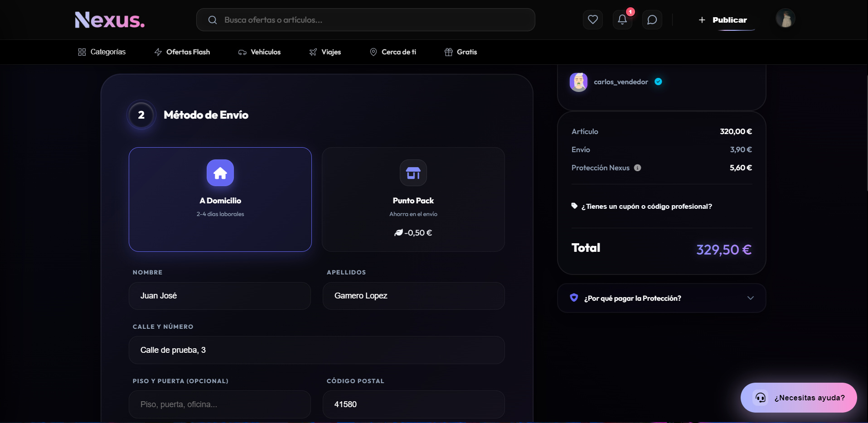This screenshot has height=423, width=868.
Task: Open favorites heart icon
Action: [593, 19]
